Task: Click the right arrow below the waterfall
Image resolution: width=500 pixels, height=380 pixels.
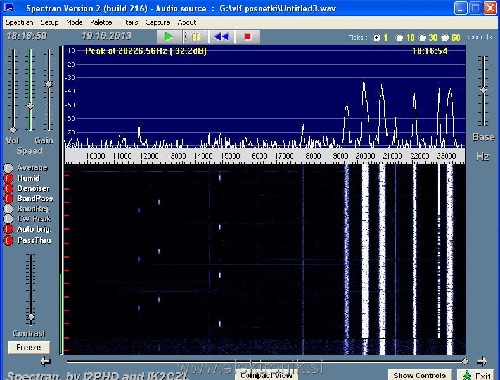Action: tap(482, 361)
